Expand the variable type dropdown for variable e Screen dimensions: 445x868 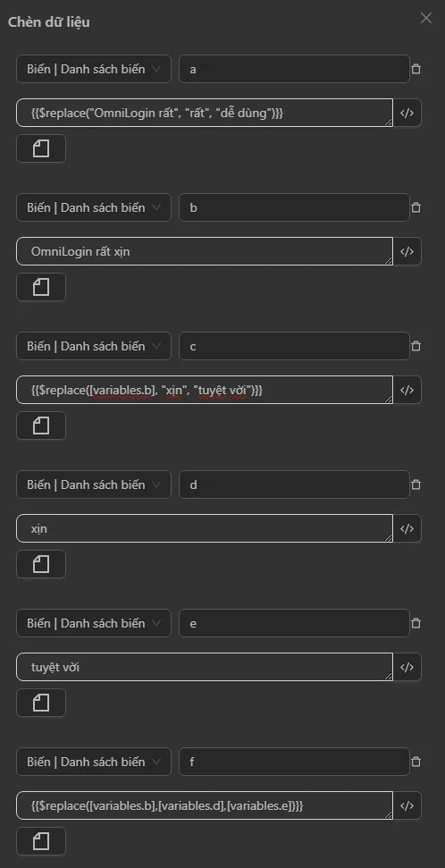click(94, 623)
